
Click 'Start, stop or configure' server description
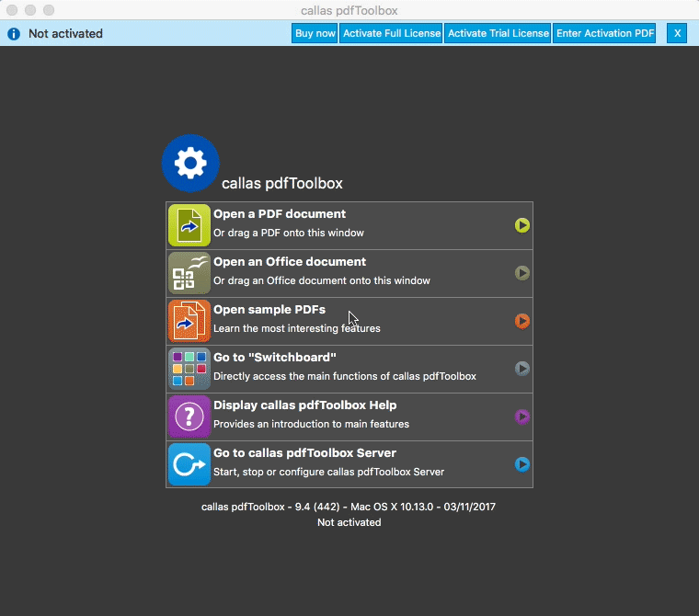click(328, 472)
